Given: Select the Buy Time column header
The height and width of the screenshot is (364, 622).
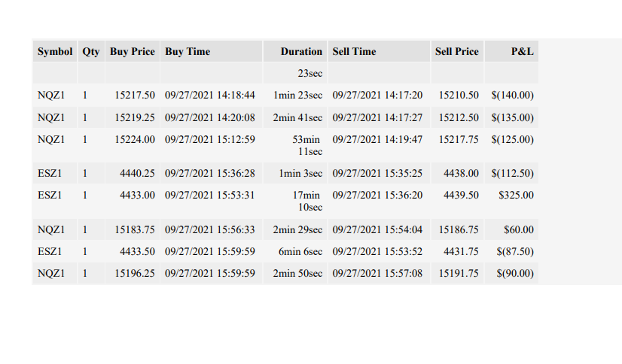Looking at the screenshot, I should pos(211,51).
